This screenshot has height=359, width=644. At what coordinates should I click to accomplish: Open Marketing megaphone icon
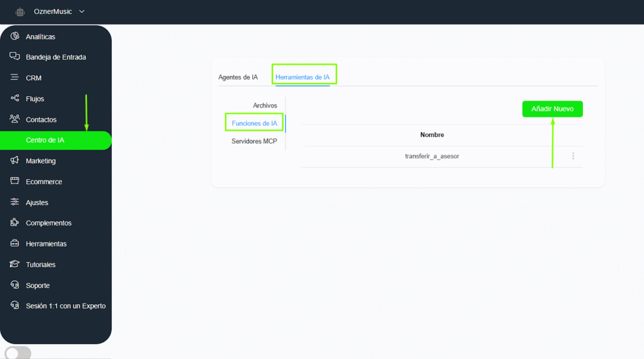pyautogui.click(x=15, y=161)
